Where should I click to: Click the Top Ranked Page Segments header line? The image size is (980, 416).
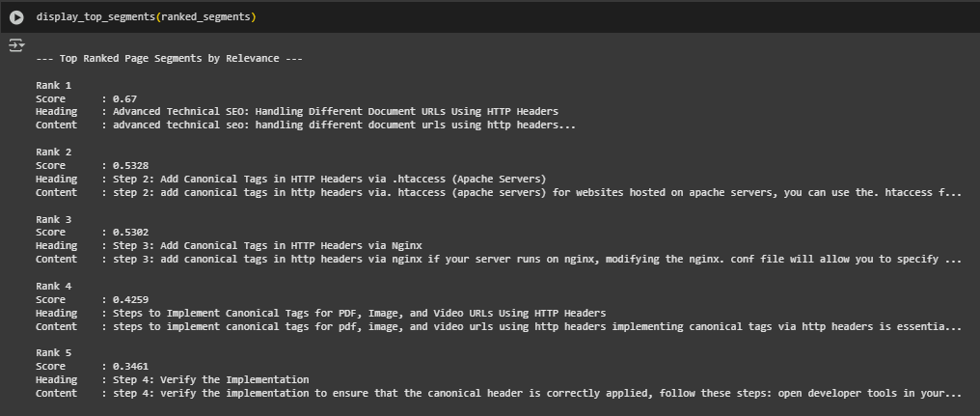tap(170, 58)
